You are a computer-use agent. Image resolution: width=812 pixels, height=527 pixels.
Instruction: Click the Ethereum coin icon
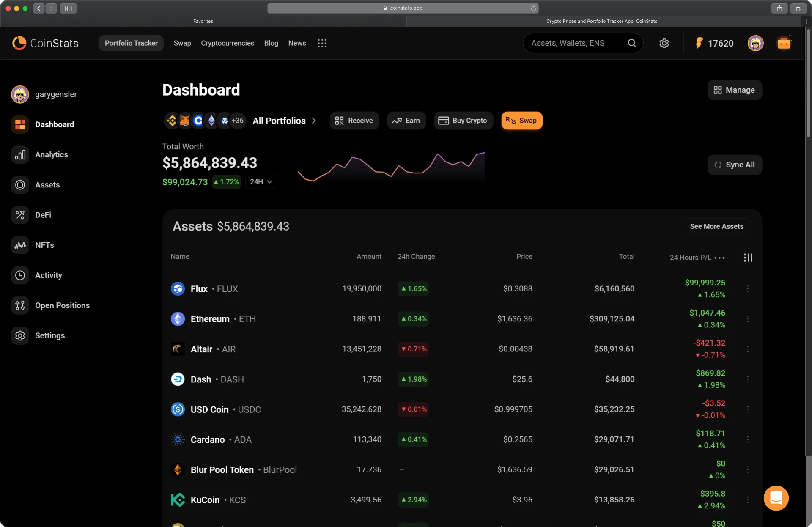(178, 319)
